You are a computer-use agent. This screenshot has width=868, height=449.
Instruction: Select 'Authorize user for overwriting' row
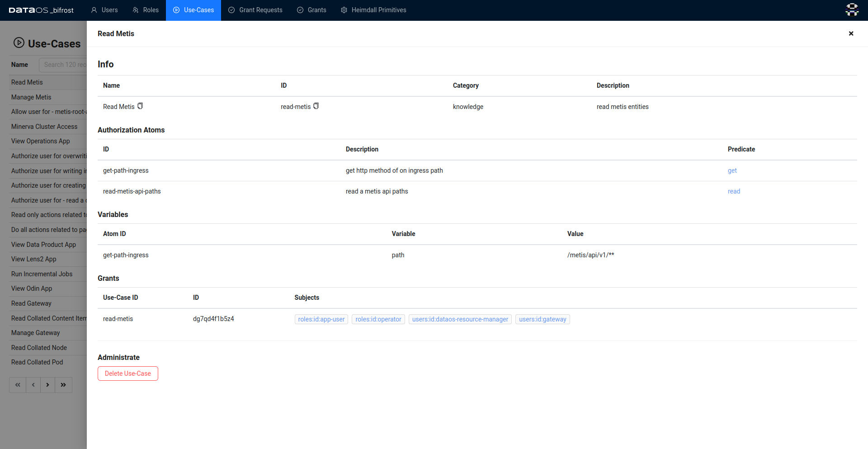pos(49,156)
